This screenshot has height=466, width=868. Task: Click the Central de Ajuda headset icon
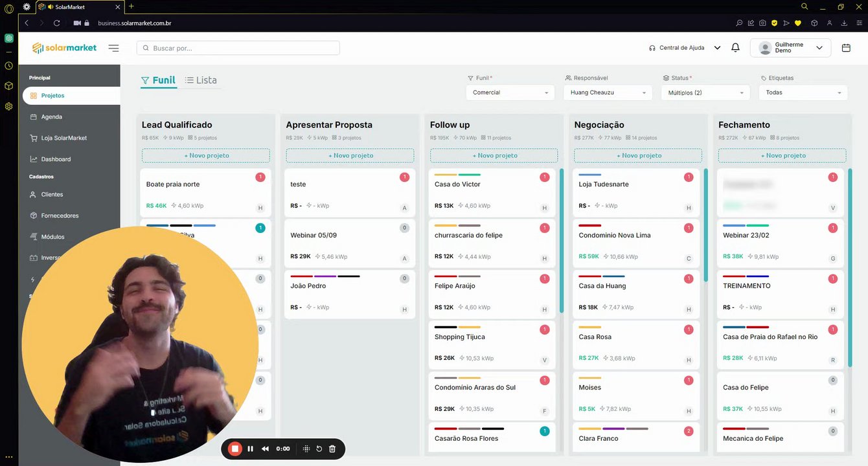point(652,48)
